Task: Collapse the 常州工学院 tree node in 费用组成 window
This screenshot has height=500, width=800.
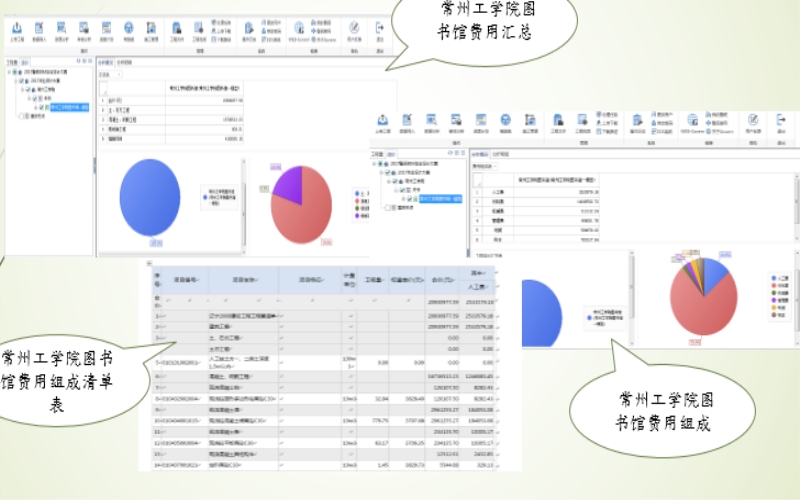Action: point(388,181)
